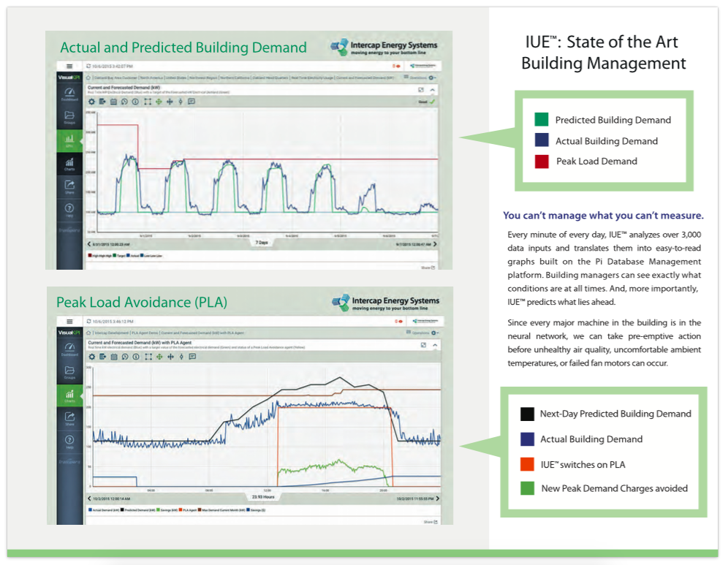Screen dimensions: 728x565
Task: Click pan arrows icon in PLA chart toolbar
Action: 170,357
